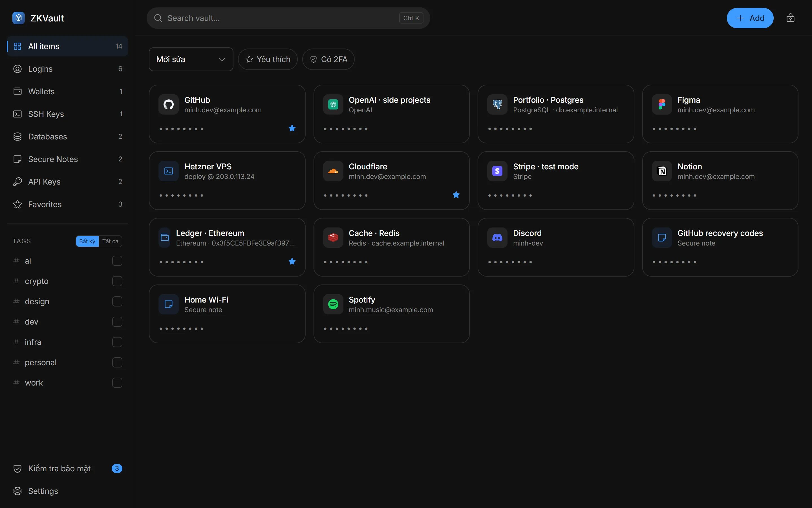
Task: Click the Cloudflare card logo icon
Action: (333, 171)
